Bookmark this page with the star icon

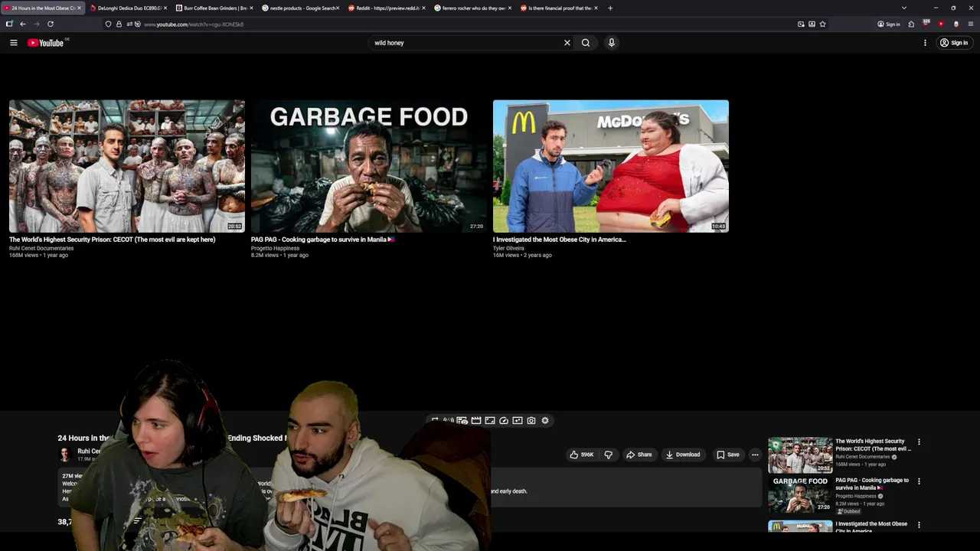823,24
